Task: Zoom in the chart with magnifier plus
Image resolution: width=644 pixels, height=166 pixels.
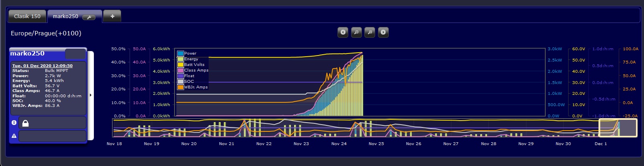Action: tap(370, 32)
